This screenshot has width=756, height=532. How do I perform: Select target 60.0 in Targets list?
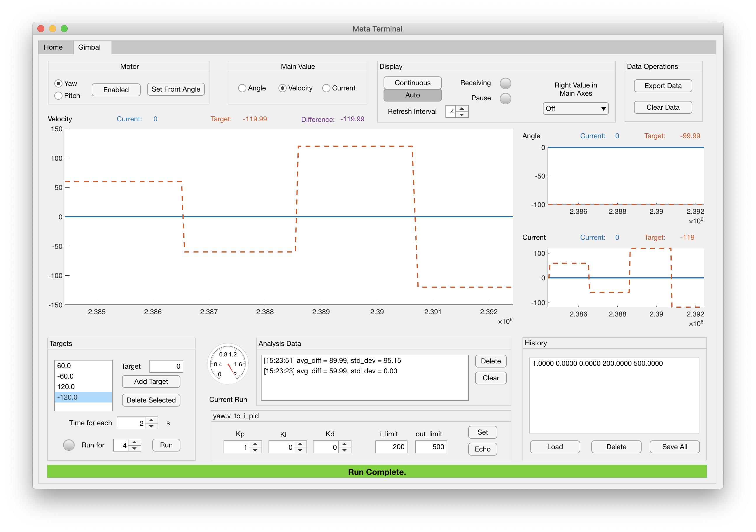[x=83, y=365]
